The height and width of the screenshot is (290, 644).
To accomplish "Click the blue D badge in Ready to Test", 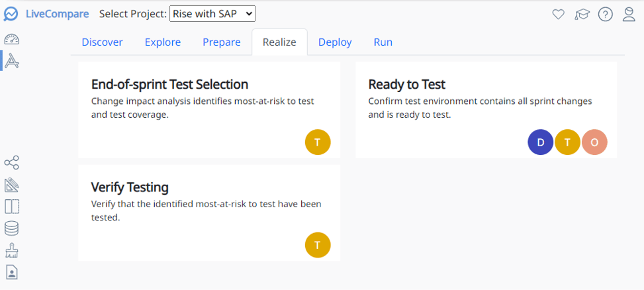I will [540, 142].
